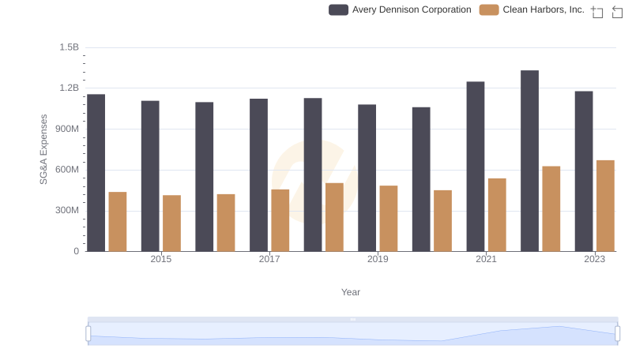Select the Clean Harbors bar for 2019
The width and height of the screenshot is (632, 364).
pyautogui.click(x=389, y=219)
